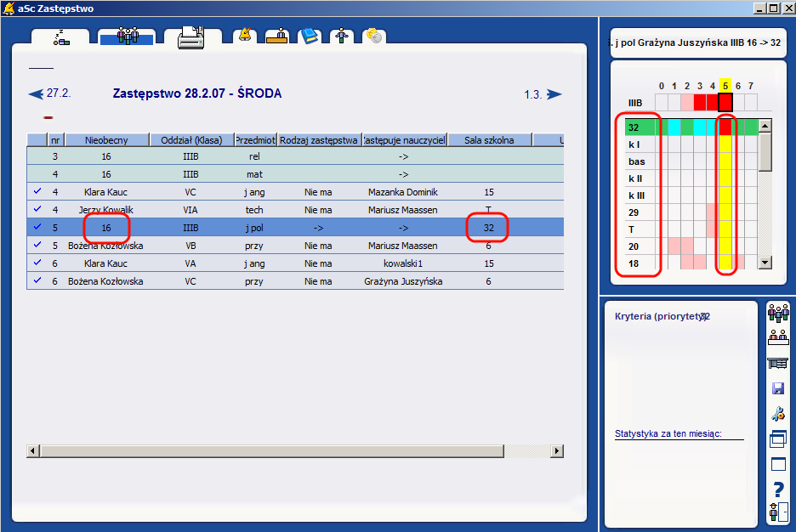
Task: Click the Statystyka za ten miesiąc link
Action: [x=668, y=434]
